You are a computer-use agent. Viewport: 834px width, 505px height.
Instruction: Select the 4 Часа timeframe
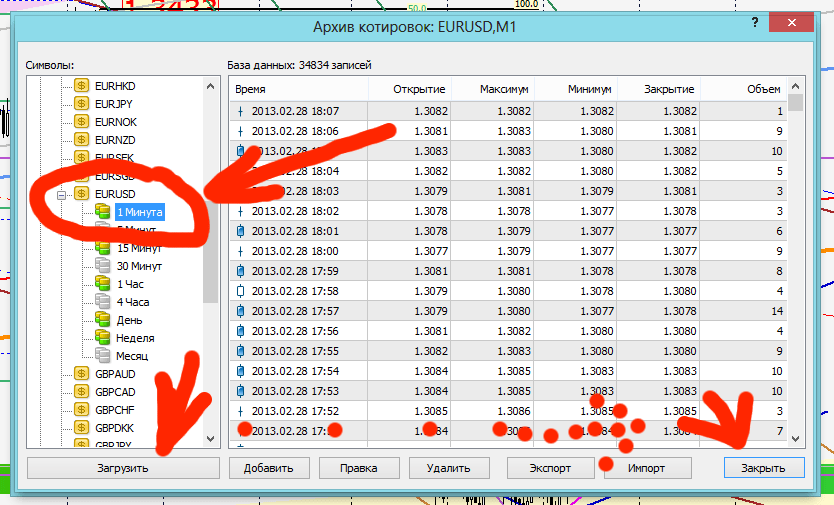(x=133, y=302)
